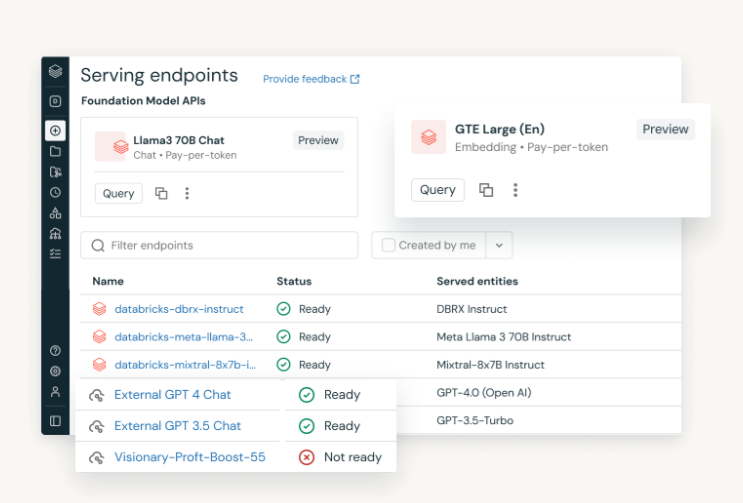
Task: Copy the GTE Large (En) endpoint
Action: click(486, 190)
